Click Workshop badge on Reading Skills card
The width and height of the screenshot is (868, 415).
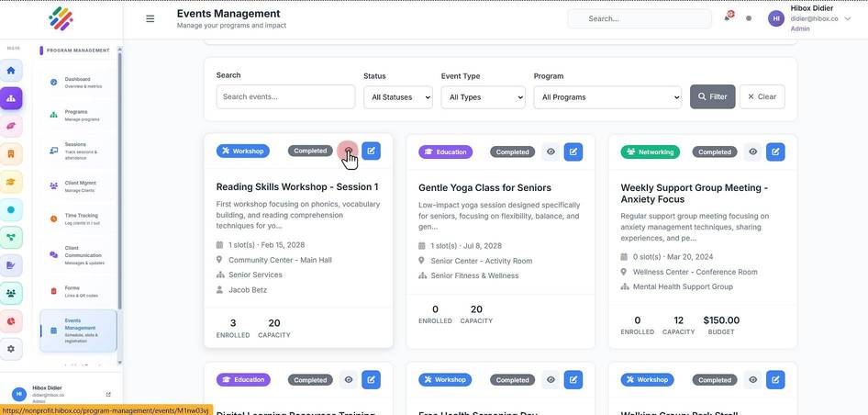(x=243, y=151)
